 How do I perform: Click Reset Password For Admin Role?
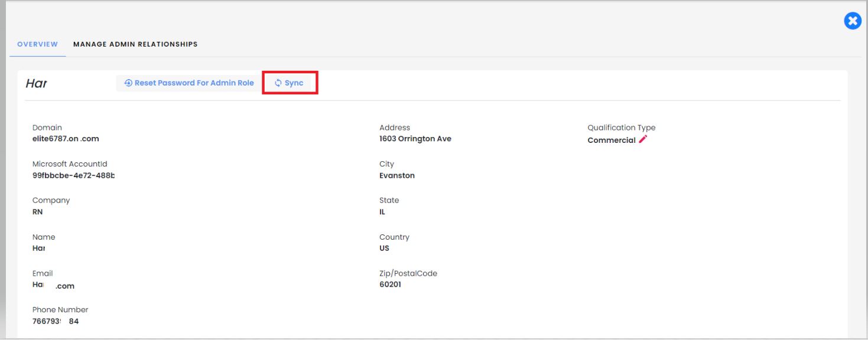[x=189, y=83]
